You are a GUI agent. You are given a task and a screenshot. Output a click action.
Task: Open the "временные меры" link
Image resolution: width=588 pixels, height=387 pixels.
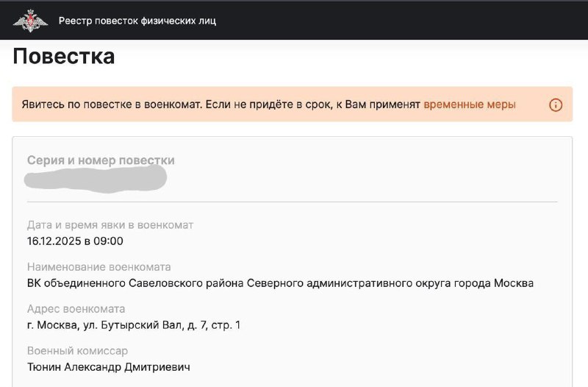(x=470, y=104)
